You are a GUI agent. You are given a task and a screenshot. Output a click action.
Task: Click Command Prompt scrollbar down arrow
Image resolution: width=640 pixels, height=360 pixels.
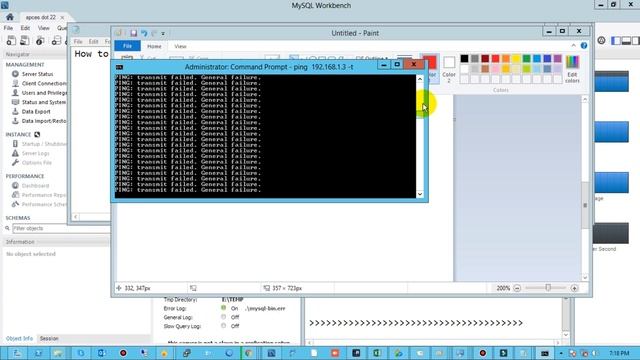click(420, 194)
